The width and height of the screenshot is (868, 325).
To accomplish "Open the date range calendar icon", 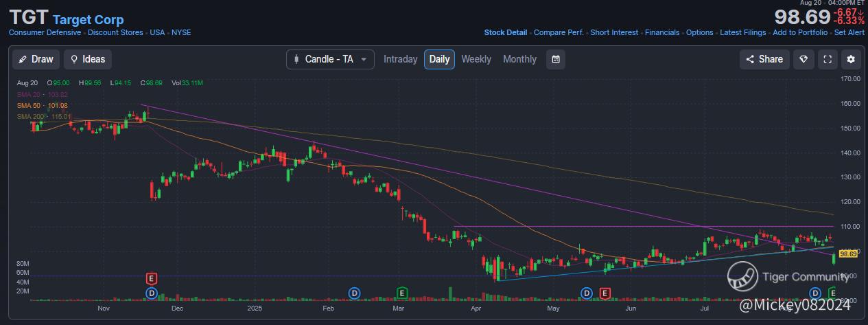I will tap(556, 59).
